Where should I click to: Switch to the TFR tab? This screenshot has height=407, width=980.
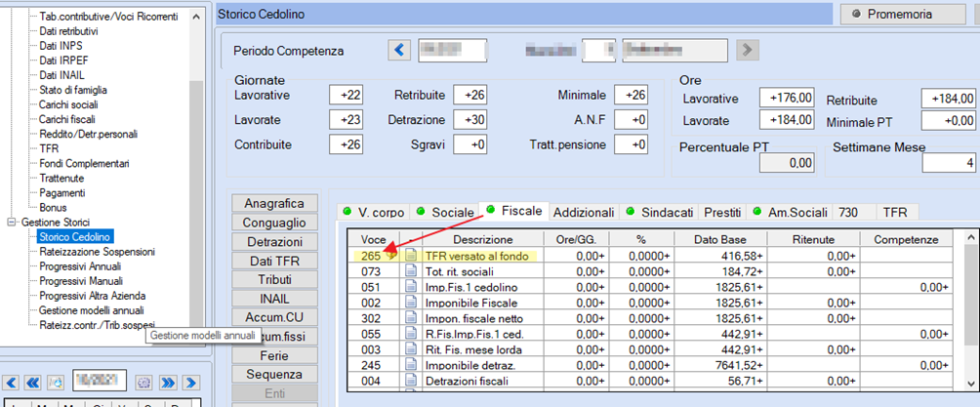(895, 212)
